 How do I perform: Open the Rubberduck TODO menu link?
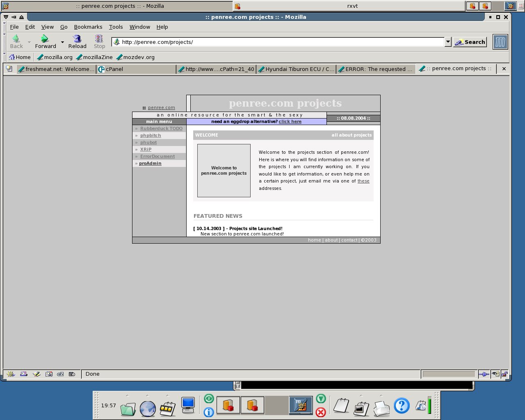(x=161, y=128)
